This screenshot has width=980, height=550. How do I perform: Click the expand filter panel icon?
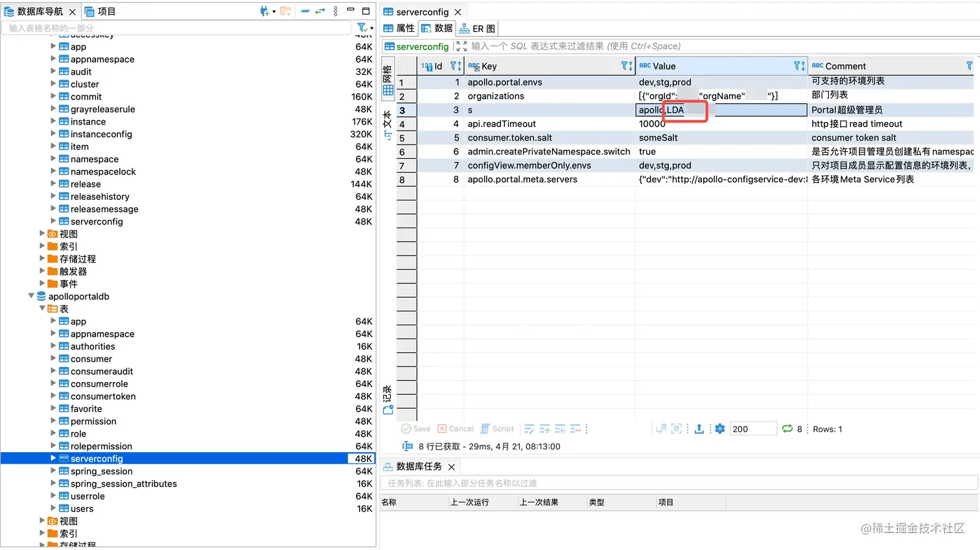point(461,46)
